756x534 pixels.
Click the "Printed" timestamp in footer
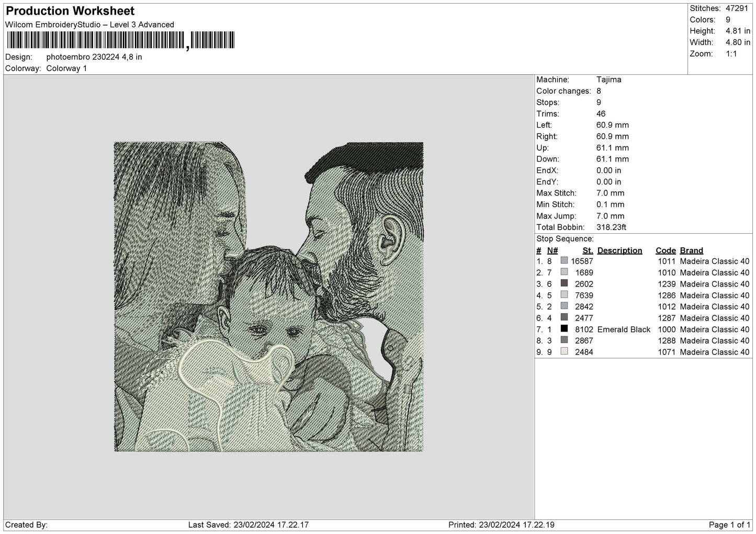pos(501,525)
